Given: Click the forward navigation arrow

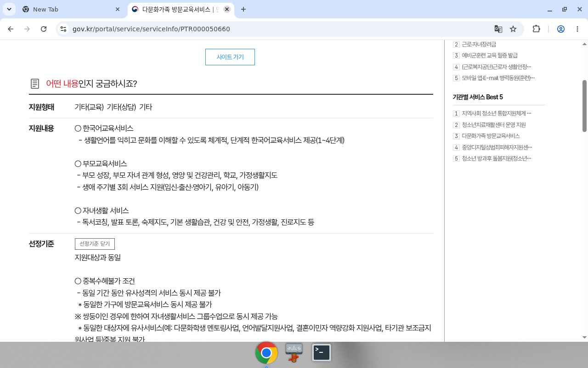Looking at the screenshot, I should point(27,29).
